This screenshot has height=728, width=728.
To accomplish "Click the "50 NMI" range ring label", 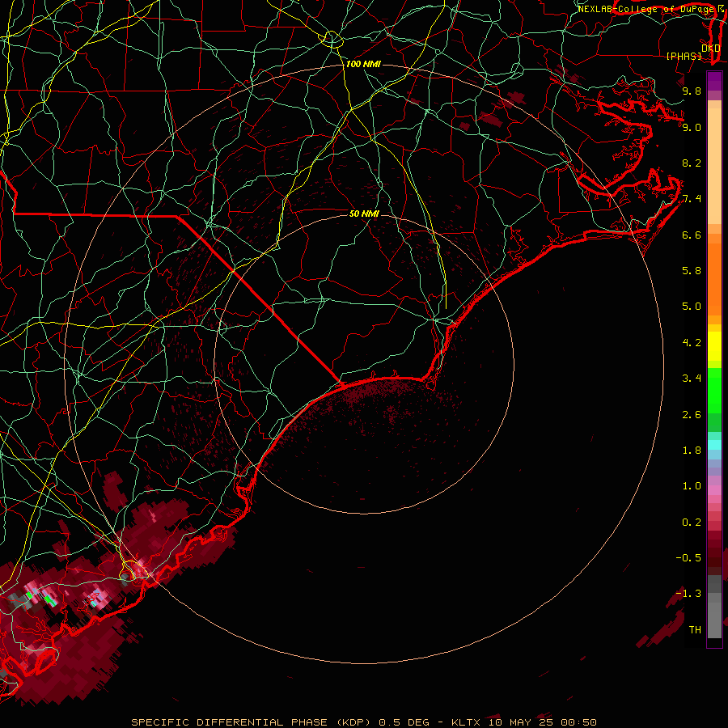I will pos(364,214).
